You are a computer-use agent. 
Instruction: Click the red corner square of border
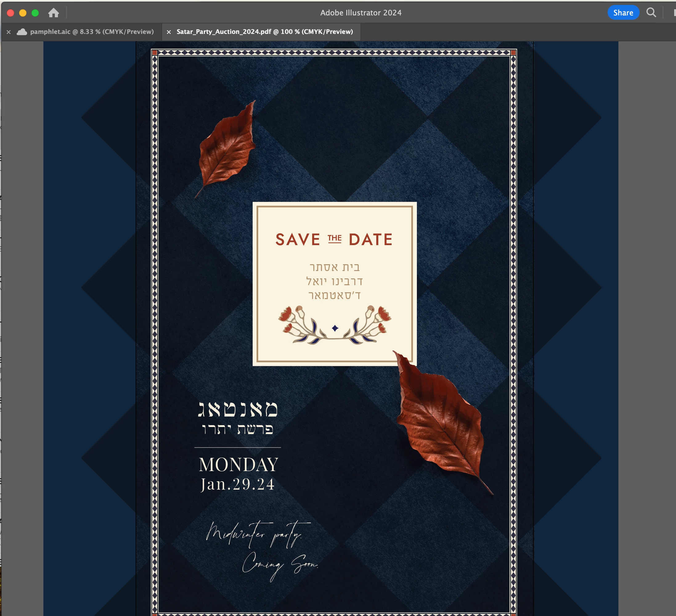tap(155, 52)
